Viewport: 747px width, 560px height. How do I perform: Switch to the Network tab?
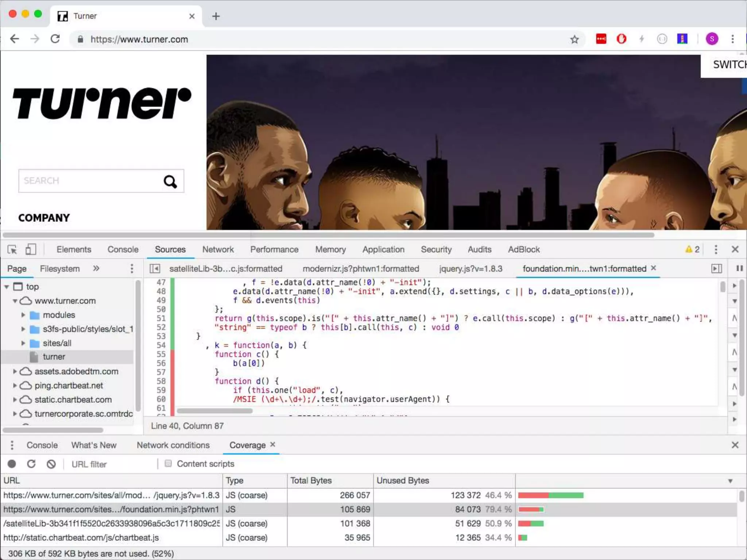(x=218, y=249)
